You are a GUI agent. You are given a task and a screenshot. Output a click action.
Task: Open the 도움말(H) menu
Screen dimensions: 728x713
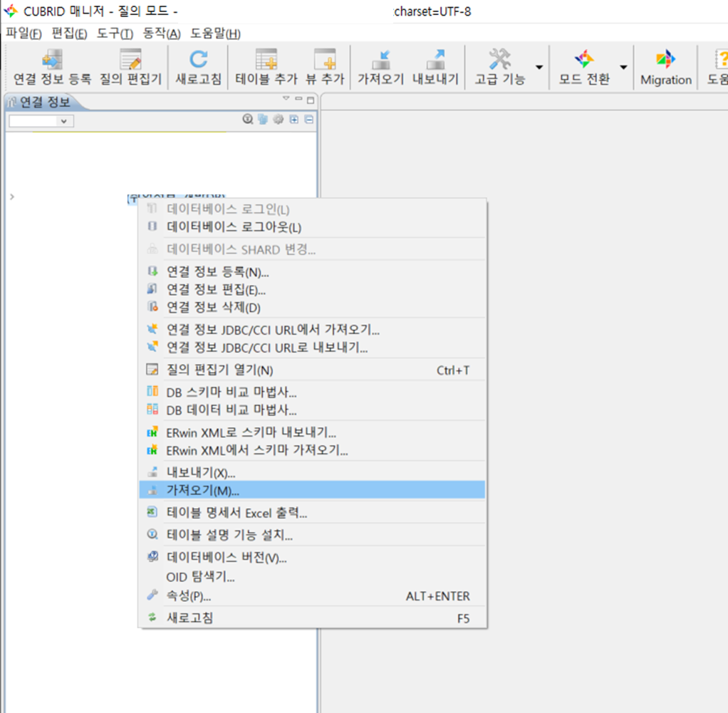coord(215,33)
